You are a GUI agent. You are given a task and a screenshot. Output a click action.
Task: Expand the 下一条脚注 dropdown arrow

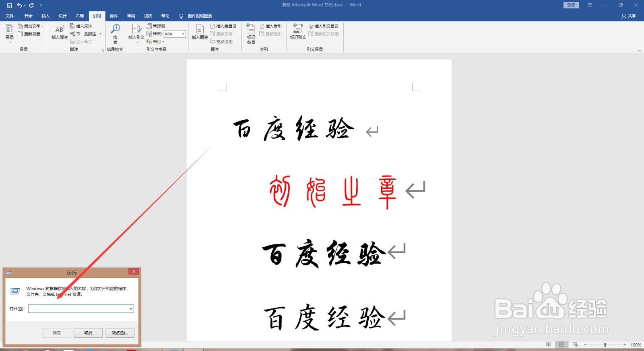tap(100, 34)
